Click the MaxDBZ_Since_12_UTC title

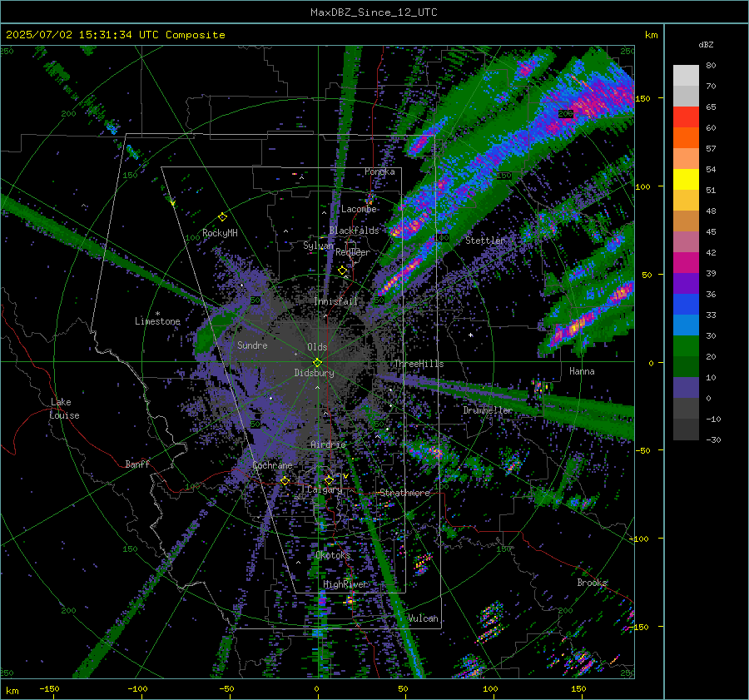[x=374, y=12]
